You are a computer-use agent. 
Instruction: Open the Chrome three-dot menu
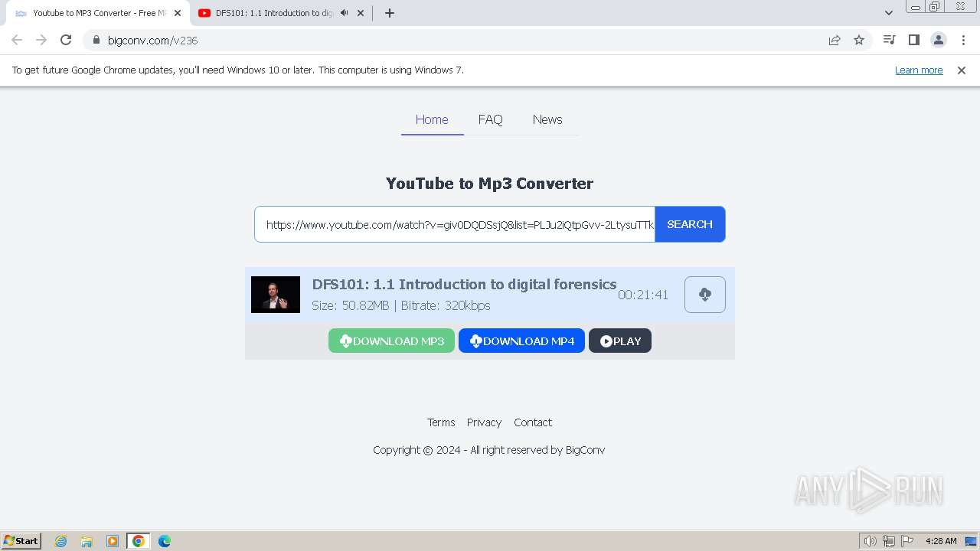point(963,41)
